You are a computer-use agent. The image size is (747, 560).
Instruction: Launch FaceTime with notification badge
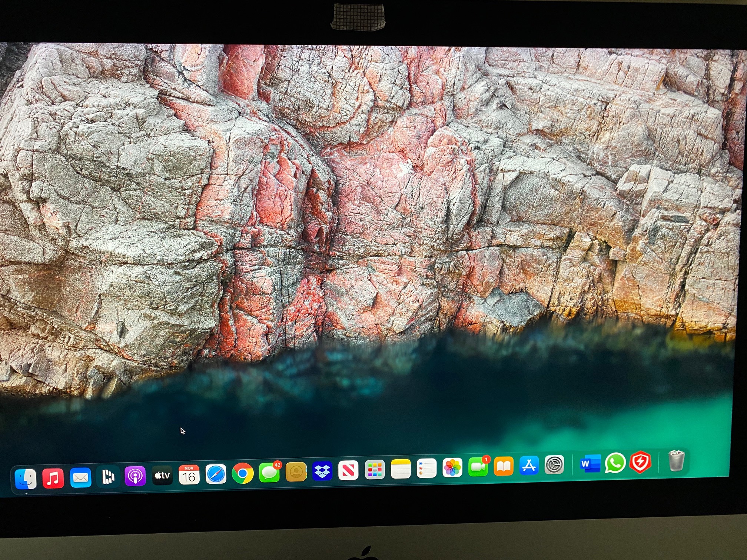click(x=478, y=467)
